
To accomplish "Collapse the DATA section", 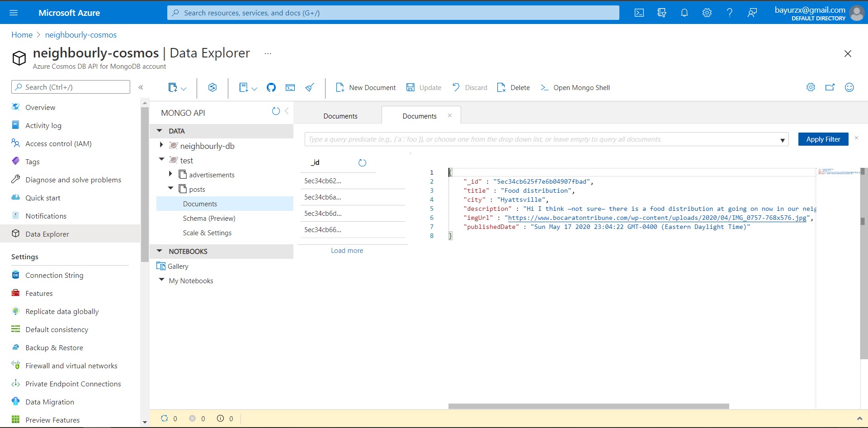I will pyautogui.click(x=159, y=131).
